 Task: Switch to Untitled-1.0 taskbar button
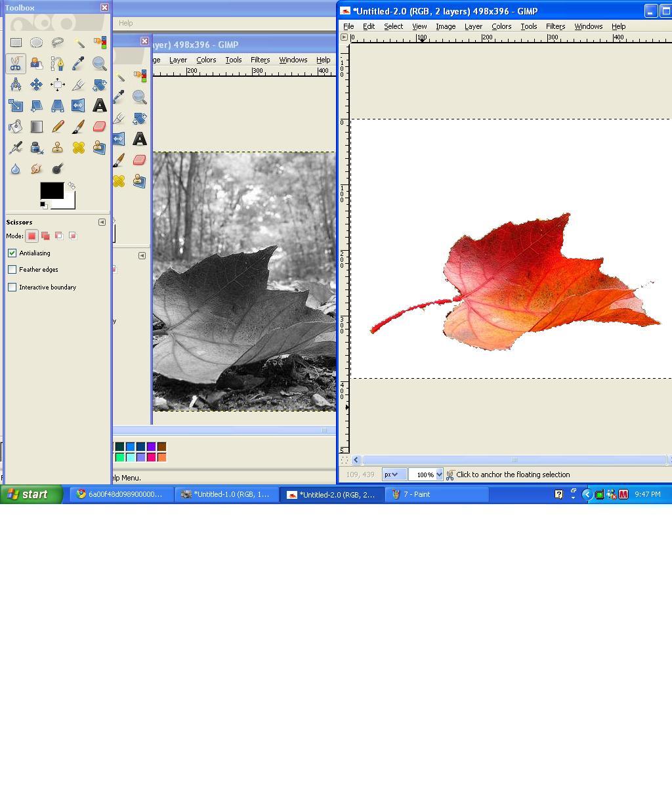point(226,495)
